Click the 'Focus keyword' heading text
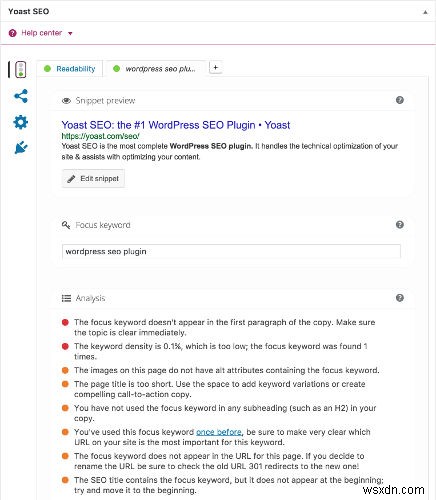Viewport: 436px width, 500px height. point(103,225)
